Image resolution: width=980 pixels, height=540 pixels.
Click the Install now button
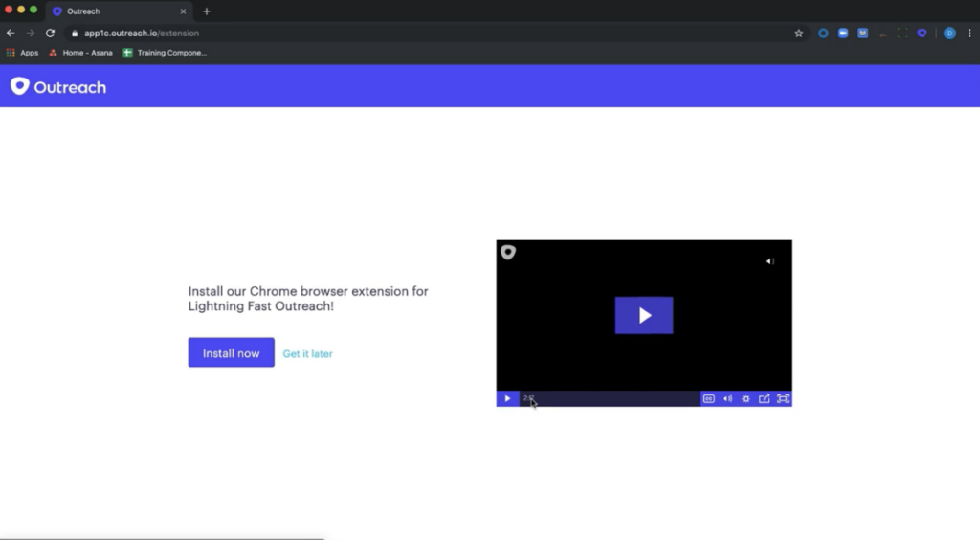(x=232, y=352)
